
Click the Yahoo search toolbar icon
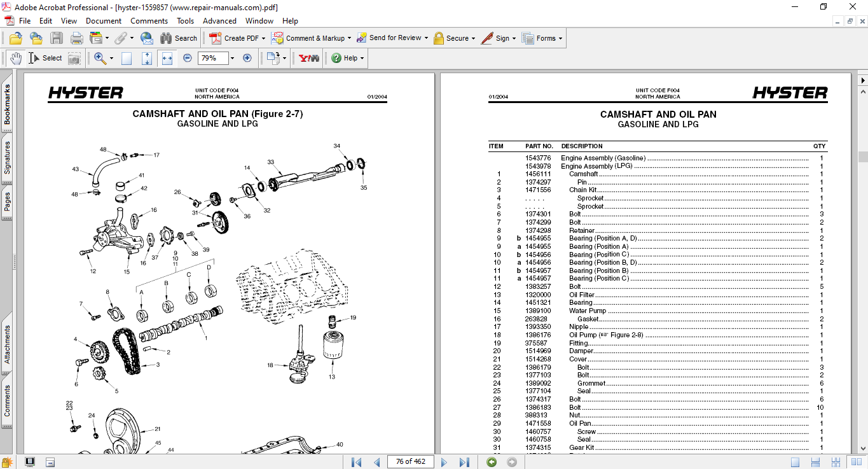[x=309, y=58]
